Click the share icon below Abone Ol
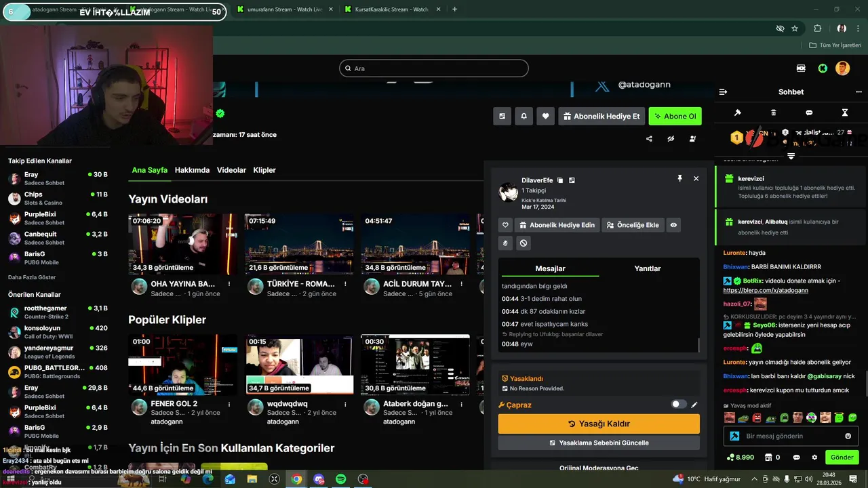The image size is (868, 488). click(x=649, y=139)
